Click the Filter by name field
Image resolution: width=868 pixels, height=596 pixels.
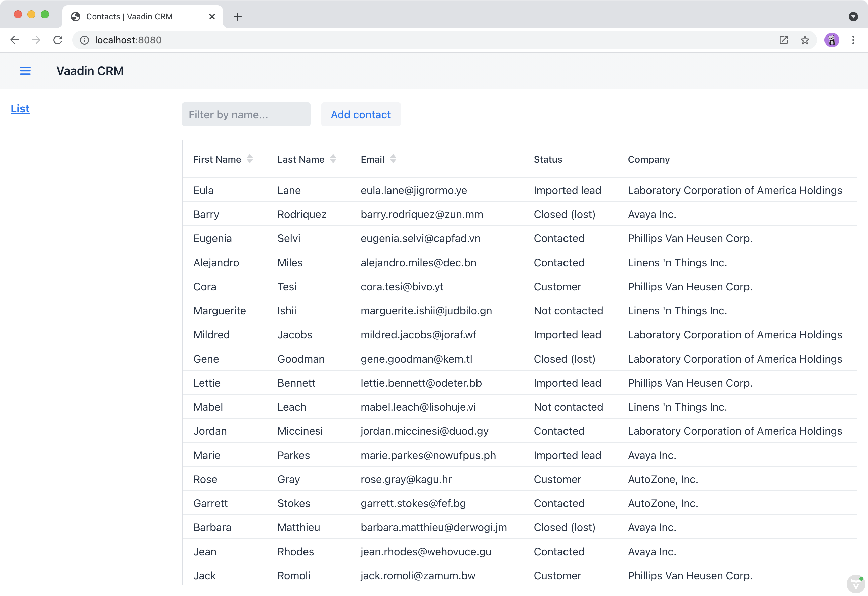pyautogui.click(x=246, y=114)
